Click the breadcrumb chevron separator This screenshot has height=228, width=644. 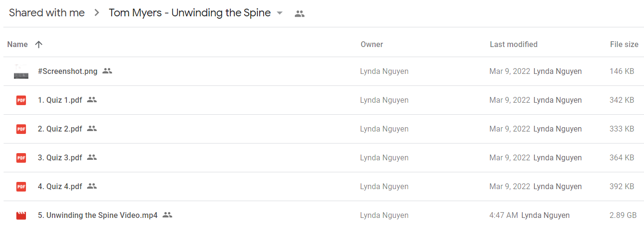(97, 13)
